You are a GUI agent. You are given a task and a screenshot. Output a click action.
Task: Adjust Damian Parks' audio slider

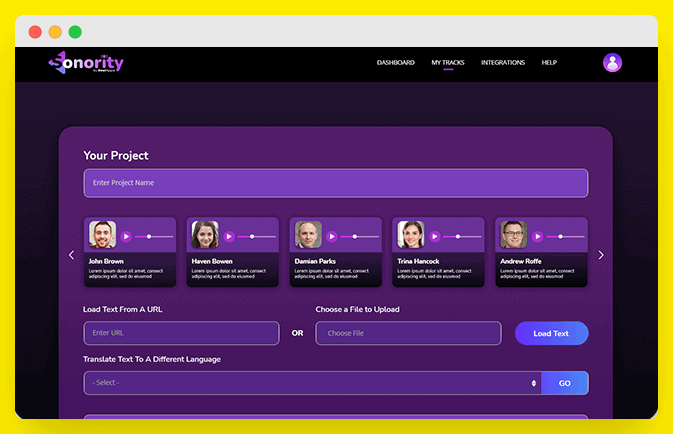359,237
